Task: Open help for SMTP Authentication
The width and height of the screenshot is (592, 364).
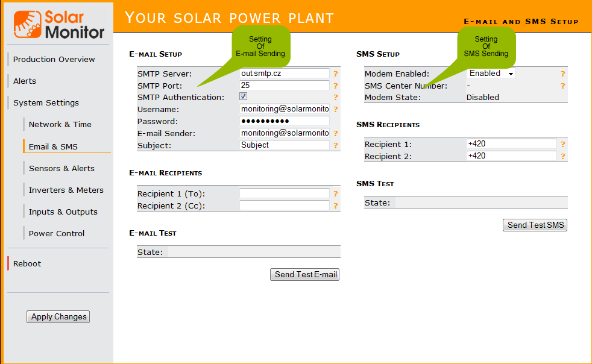Action: tap(336, 98)
